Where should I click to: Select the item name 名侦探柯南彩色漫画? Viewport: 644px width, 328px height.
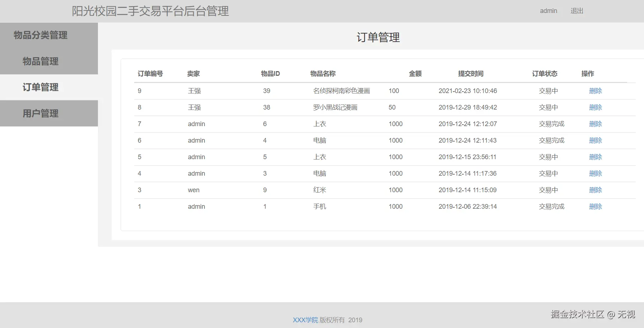342,91
